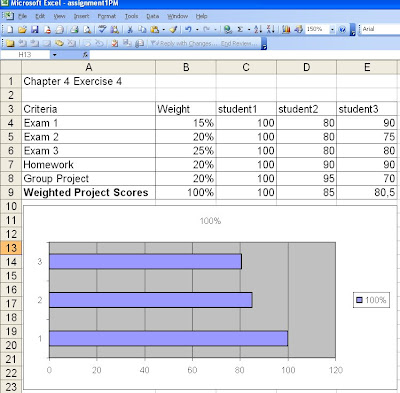The image size is (400, 393).
Task: Open the File menu
Action: coord(22,16)
